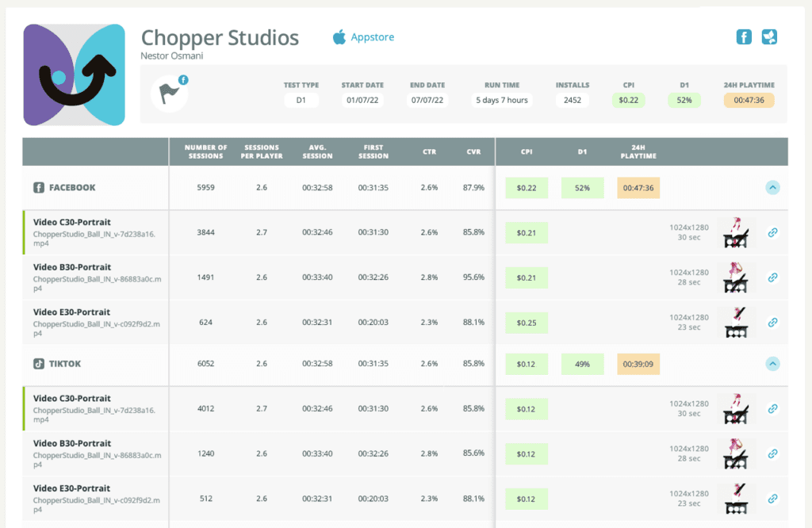Viewport: 812px width, 528px height.
Task: Collapse the Facebook section
Action: [x=772, y=187]
